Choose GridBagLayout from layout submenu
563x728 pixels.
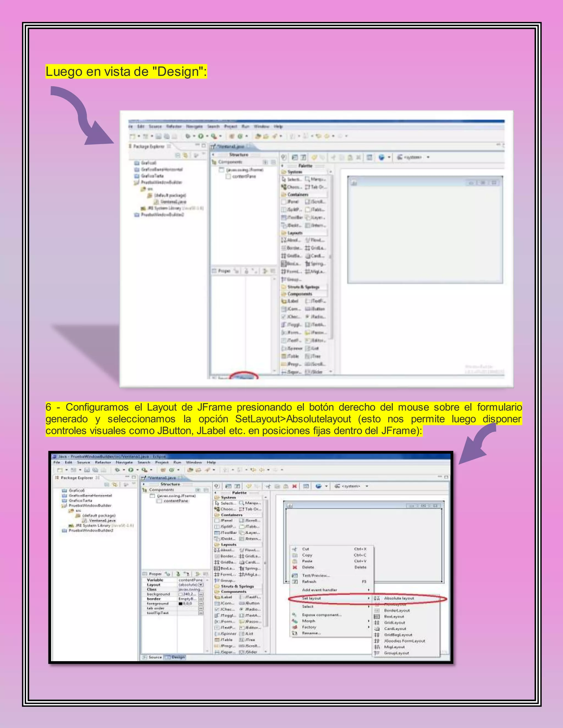[406, 635]
